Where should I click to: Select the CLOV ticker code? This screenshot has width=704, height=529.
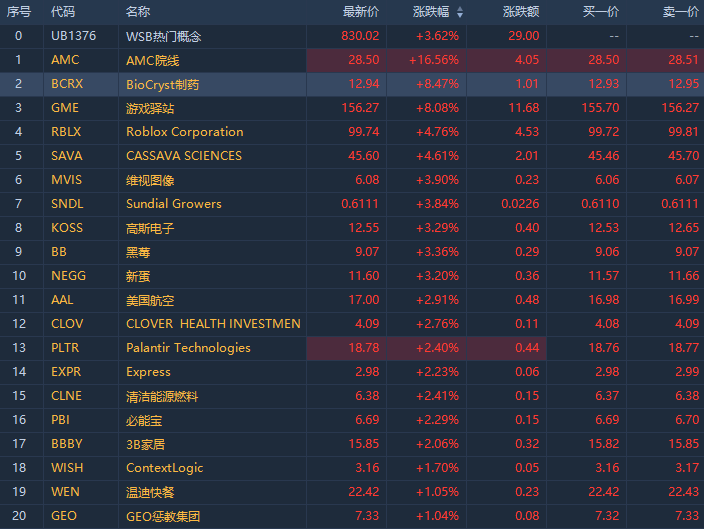tap(67, 324)
